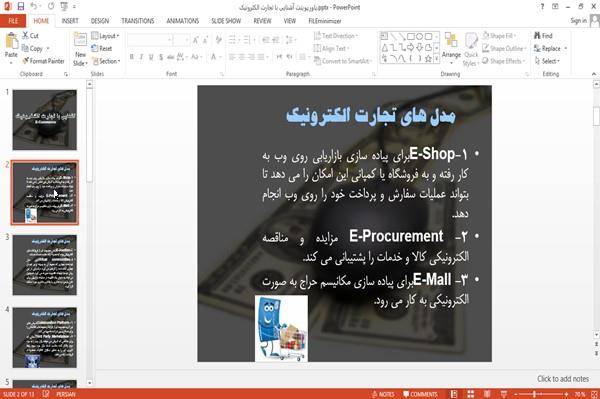Click the Sign in link

tap(578, 21)
